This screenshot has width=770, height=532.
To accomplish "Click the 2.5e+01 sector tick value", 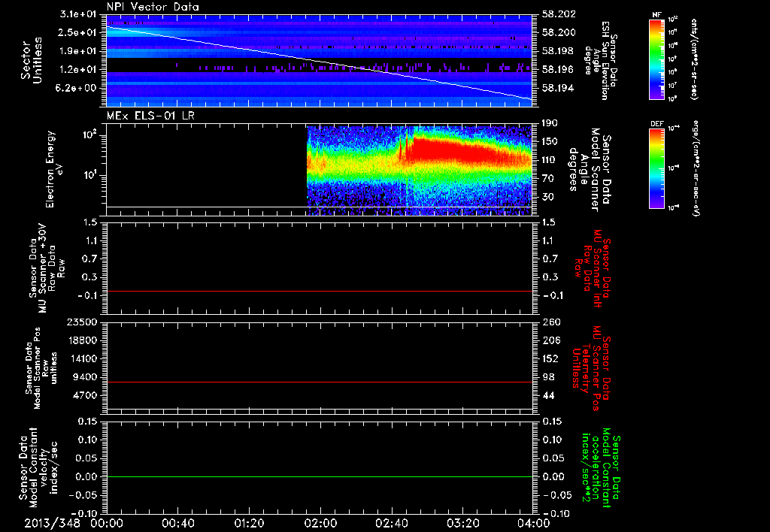I will (x=77, y=32).
